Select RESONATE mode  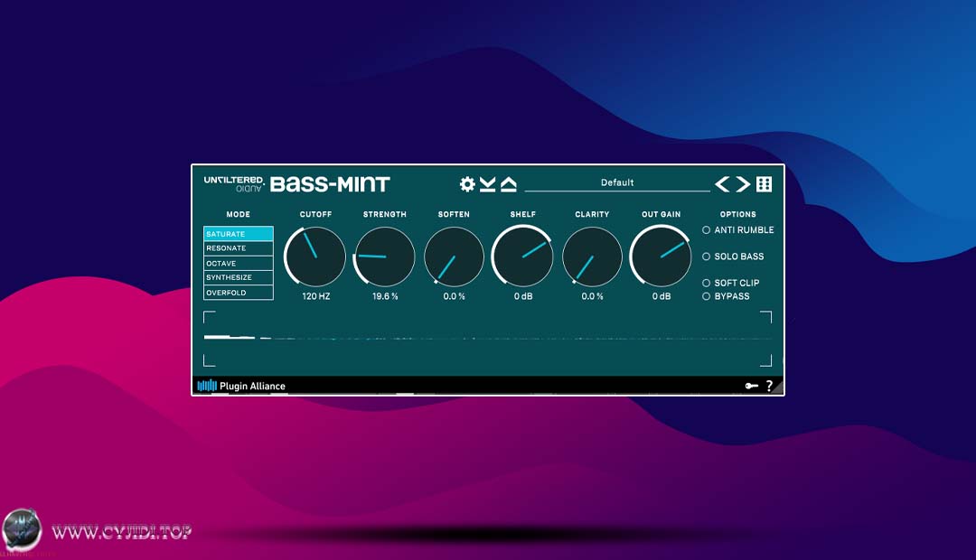click(239, 248)
